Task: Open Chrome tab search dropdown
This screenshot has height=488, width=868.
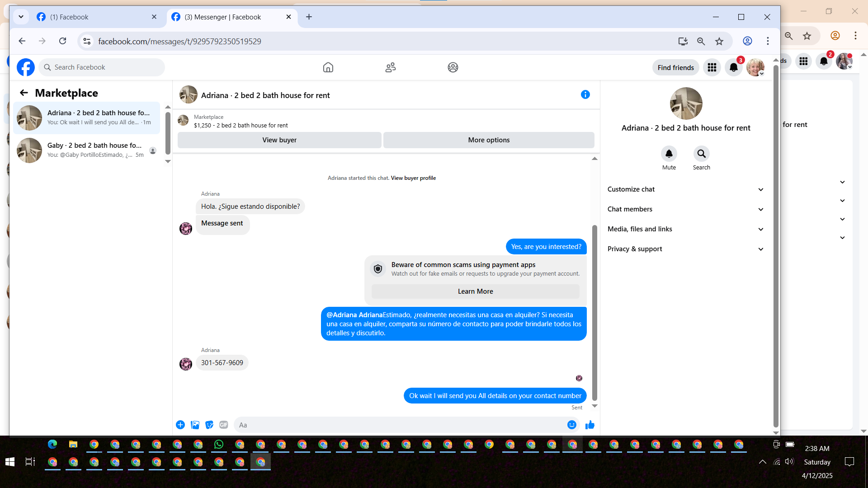Action: (21, 17)
